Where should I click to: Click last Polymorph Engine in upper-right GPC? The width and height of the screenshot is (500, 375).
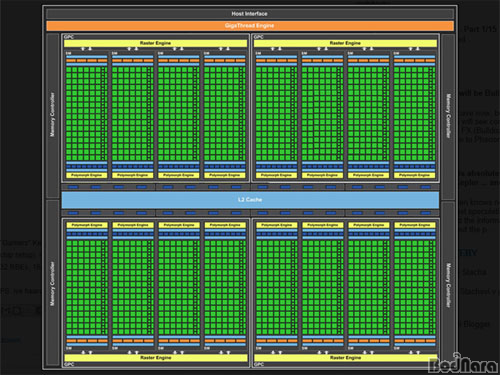(415, 175)
